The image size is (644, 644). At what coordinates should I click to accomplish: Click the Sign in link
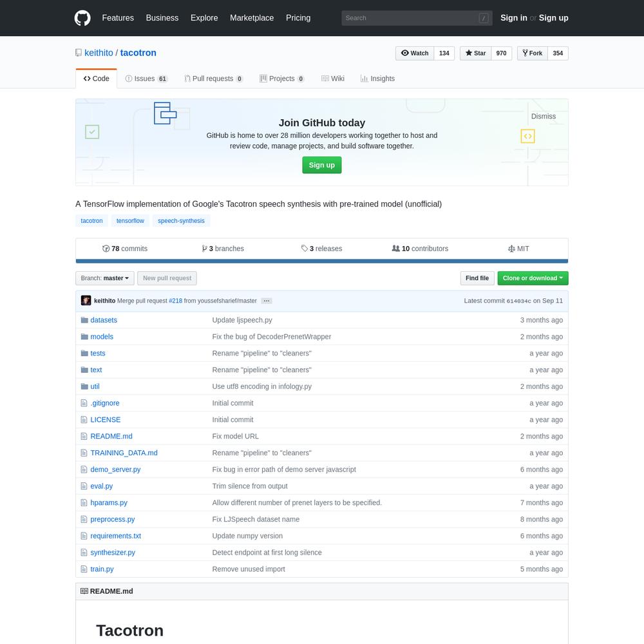tap(513, 18)
